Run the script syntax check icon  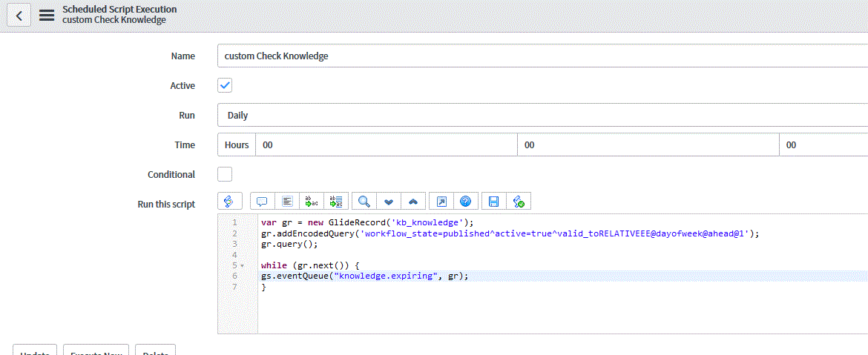coord(519,202)
